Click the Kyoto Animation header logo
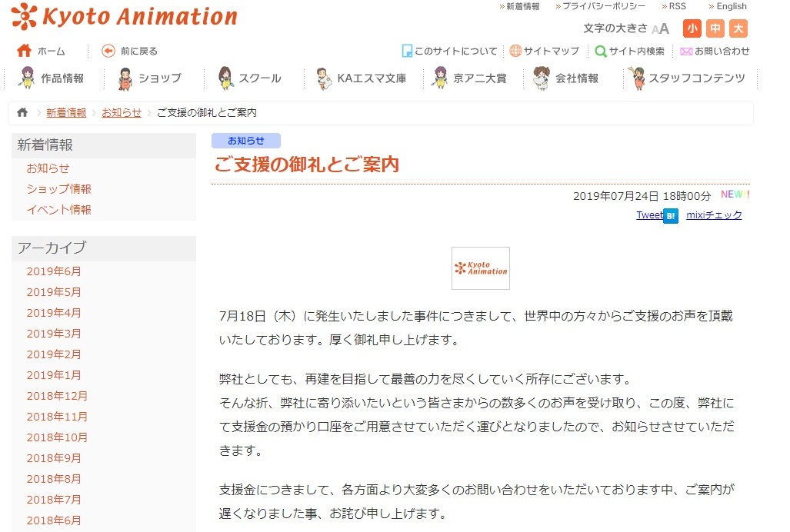Image resolution: width=790 pixels, height=532 pixels. pyautogui.click(x=125, y=16)
